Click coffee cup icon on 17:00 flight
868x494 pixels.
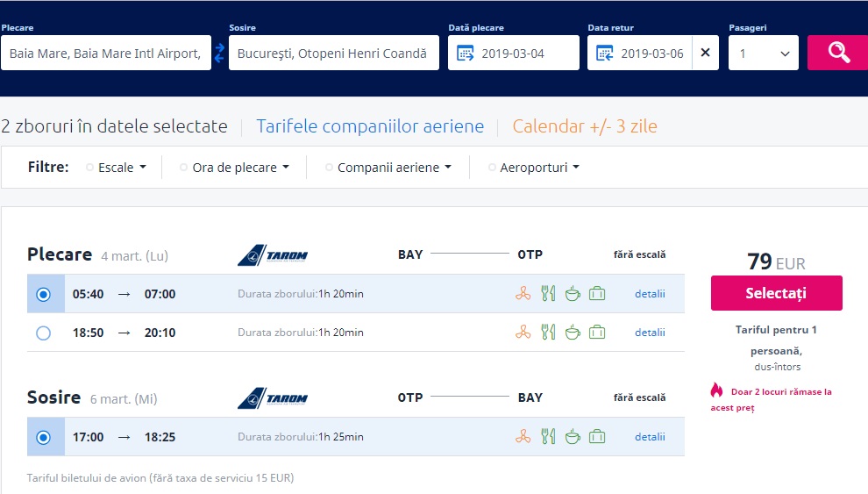coord(572,437)
